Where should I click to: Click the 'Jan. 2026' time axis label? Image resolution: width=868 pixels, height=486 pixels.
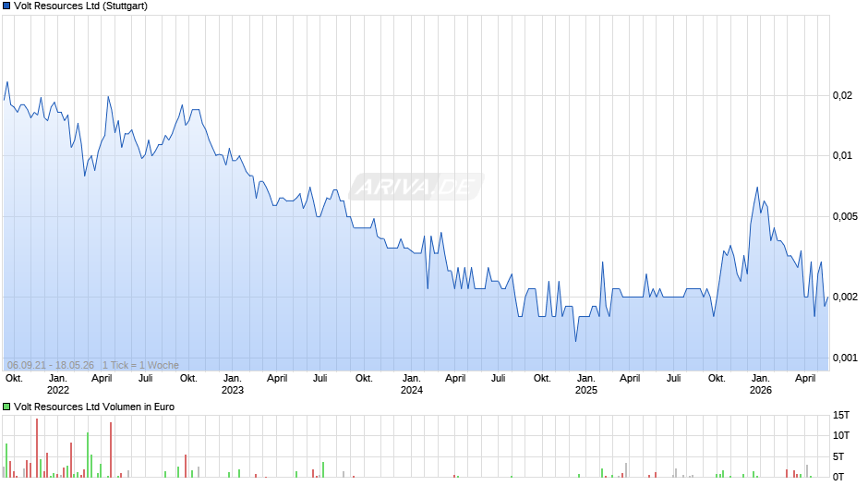(x=761, y=384)
